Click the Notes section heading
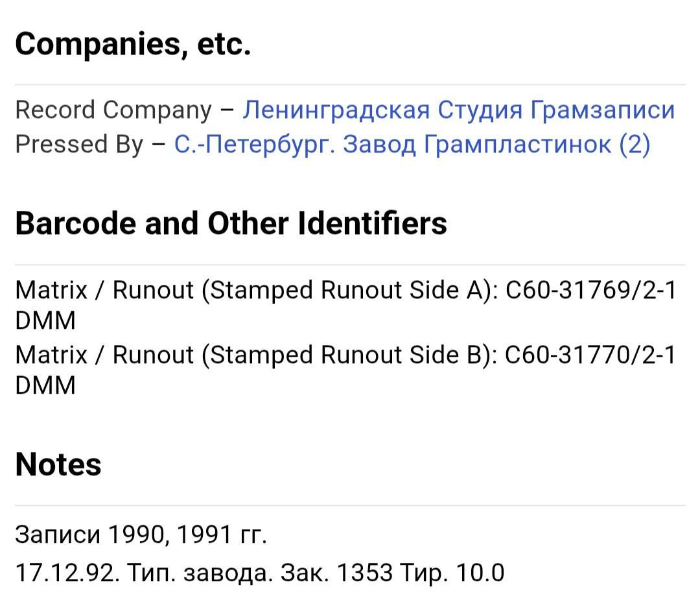 58,464
